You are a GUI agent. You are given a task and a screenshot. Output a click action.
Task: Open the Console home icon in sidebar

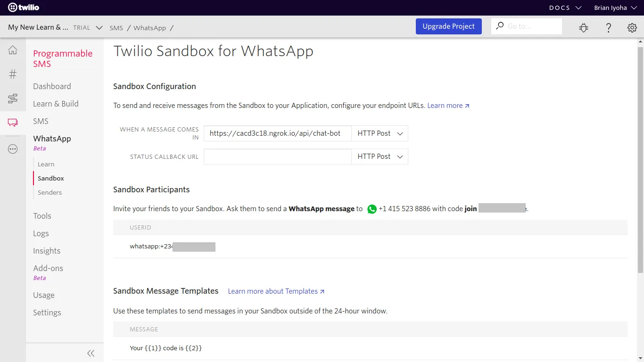(x=13, y=49)
